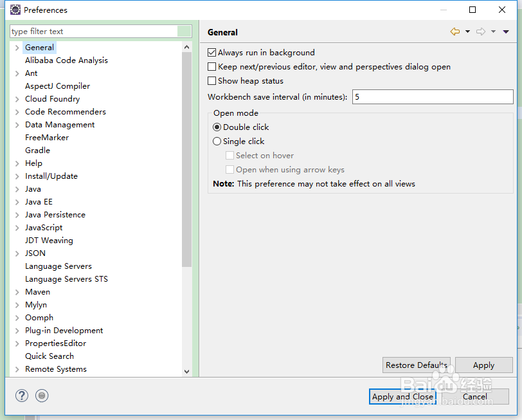Click the Apply button
The height and width of the screenshot is (420, 522).
pos(483,365)
